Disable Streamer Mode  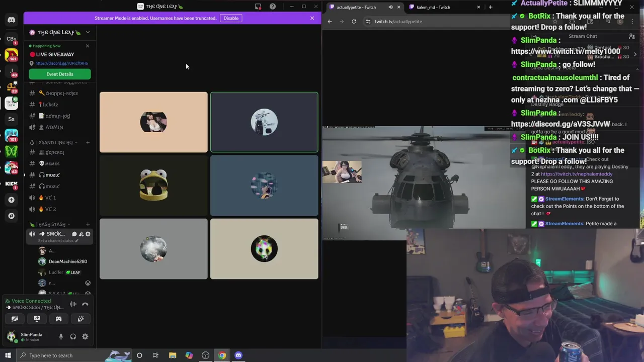point(231,18)
